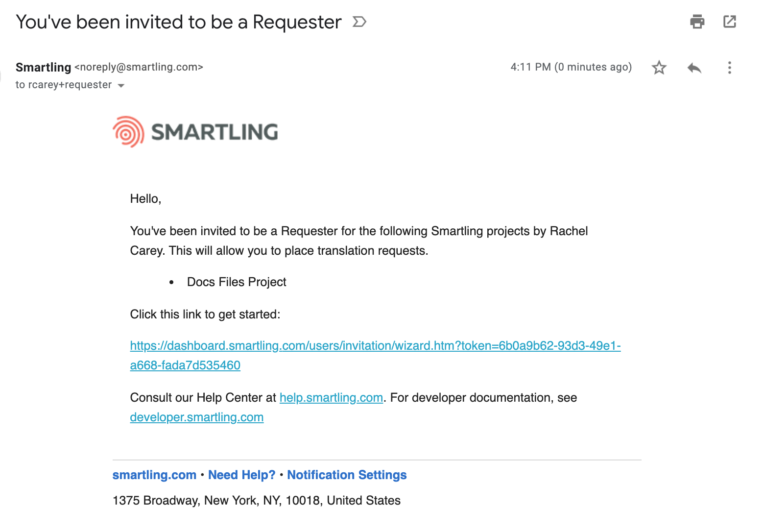Toggle the importance marker beside the subject

pos(359,22)
